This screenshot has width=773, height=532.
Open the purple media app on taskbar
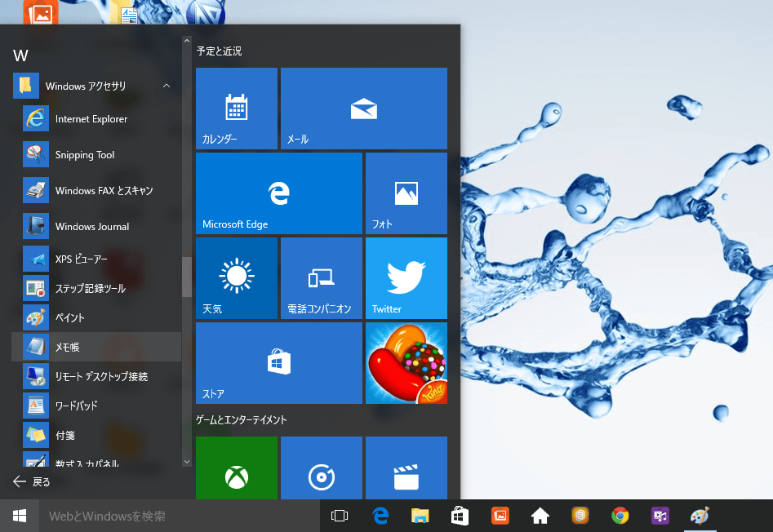click(660, 516)
